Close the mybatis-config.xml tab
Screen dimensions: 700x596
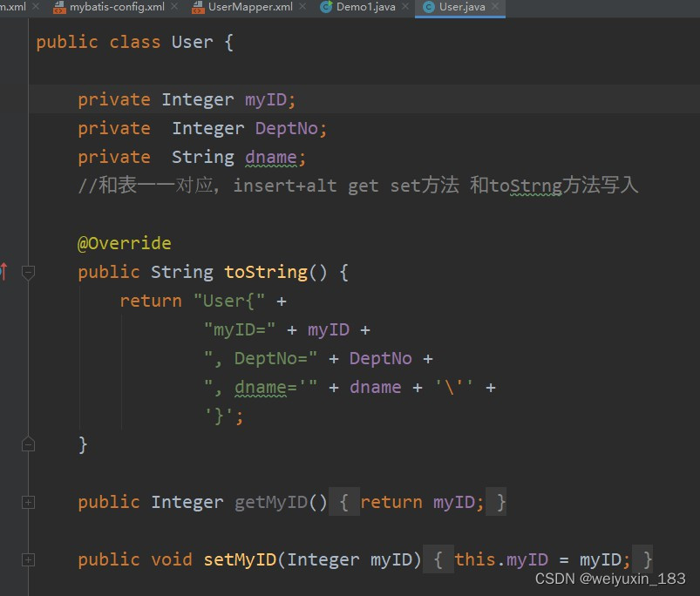174,6
